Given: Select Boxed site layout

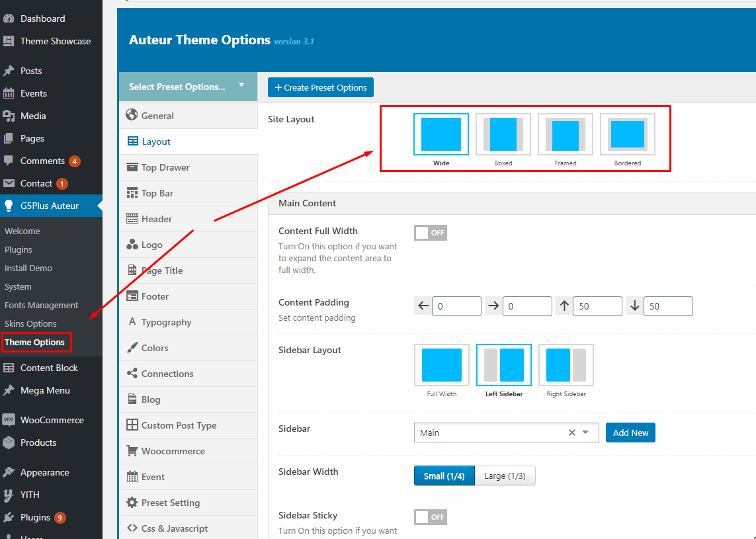Looking at the screenshot, I should (x=503, y=134).
